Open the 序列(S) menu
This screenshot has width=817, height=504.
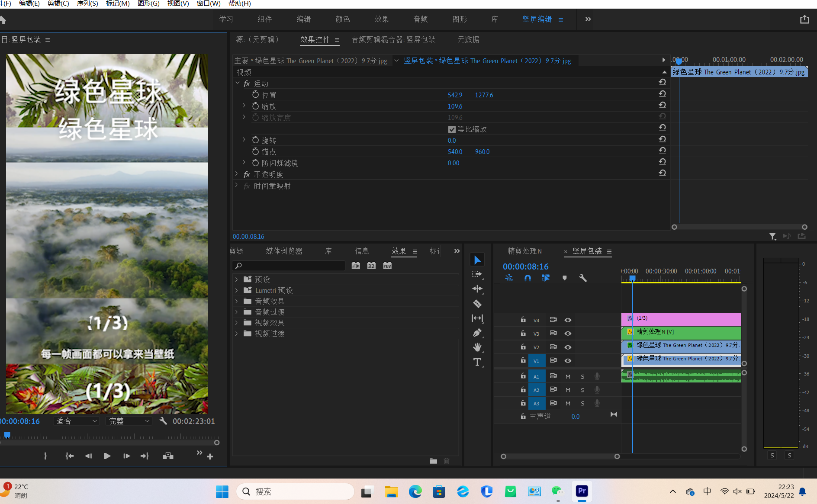(87, 3)
